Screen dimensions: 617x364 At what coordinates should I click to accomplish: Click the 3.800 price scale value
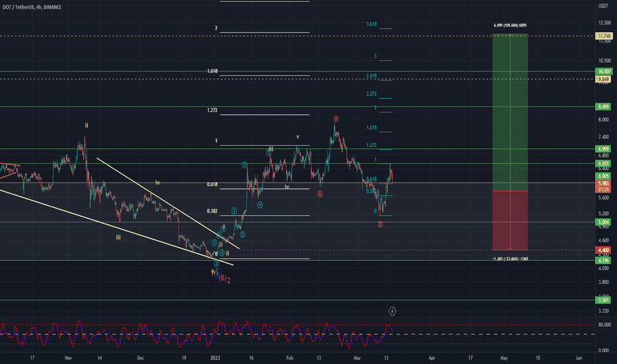coord(604,282)
